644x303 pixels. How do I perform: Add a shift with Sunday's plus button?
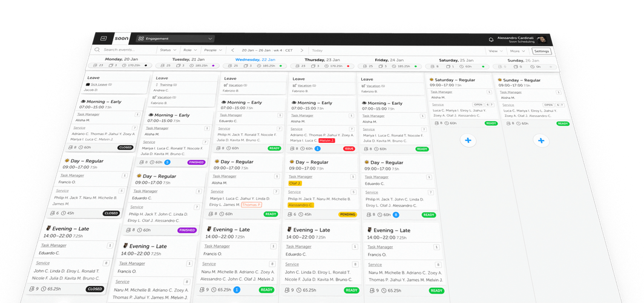[541, 141]
